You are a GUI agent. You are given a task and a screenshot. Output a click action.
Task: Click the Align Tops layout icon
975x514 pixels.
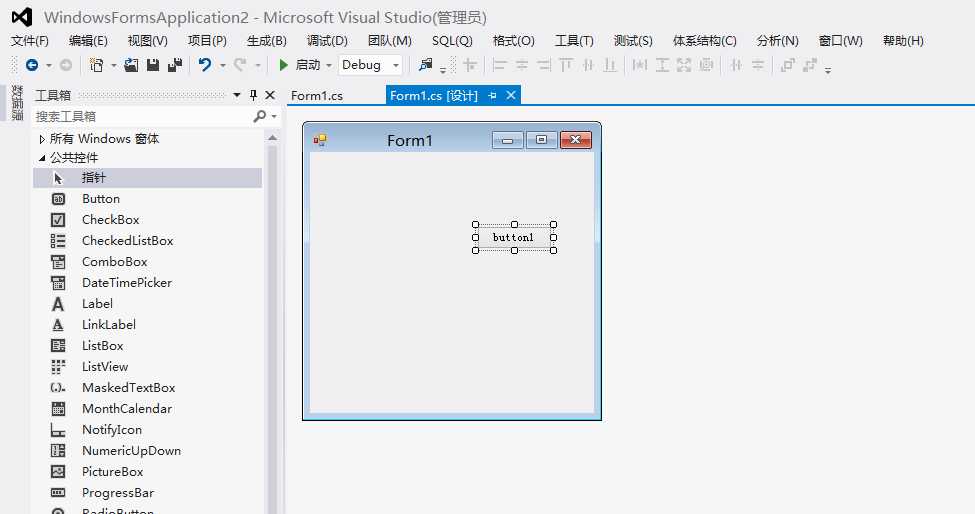(566, 65)
